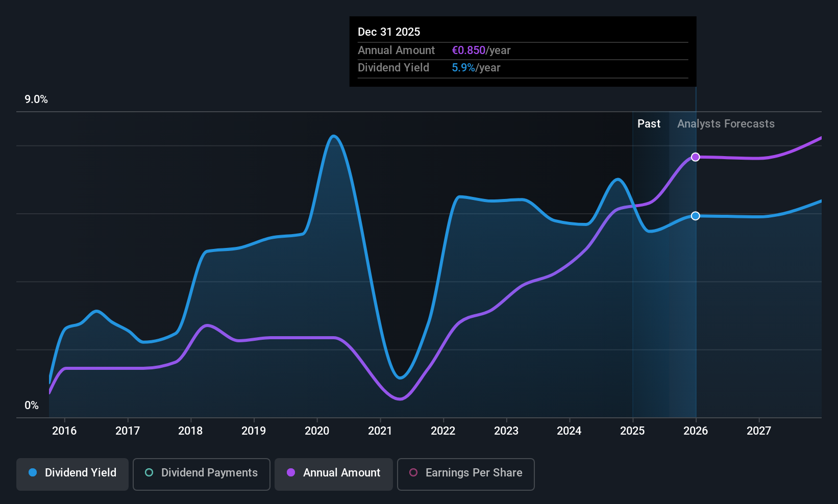Click the 2021 x-axis label
The width and height of the screenshot is (838, 504).
pyautogui.click(x=380, y=431)
